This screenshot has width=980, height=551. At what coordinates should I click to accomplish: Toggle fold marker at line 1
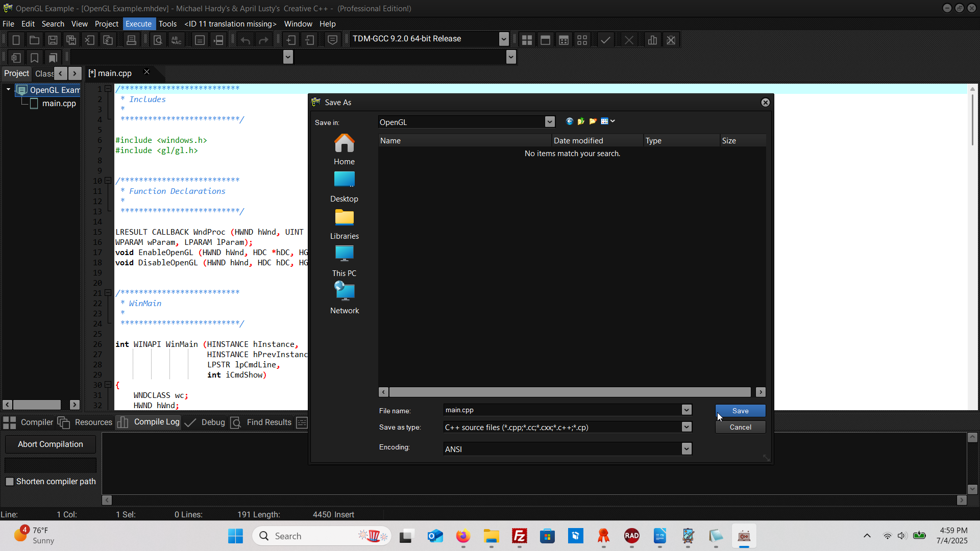pos(108,89)
